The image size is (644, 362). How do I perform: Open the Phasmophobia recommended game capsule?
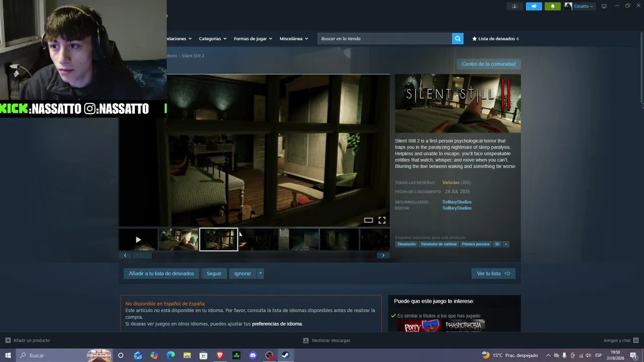[463, 326]
